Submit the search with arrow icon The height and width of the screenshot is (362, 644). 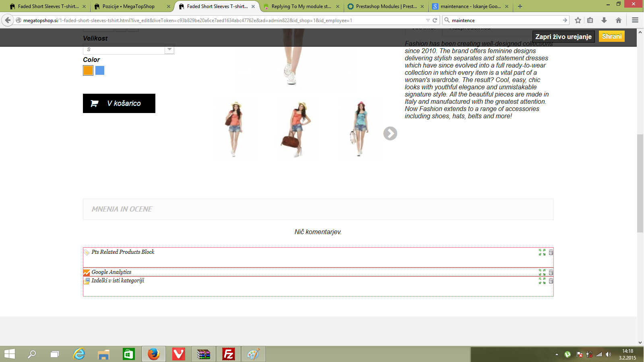[565, 20]
